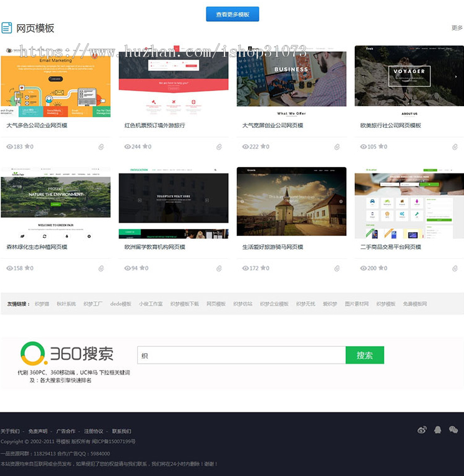This screenshot has width=464, height=476.
Task: Open friendly link 免费模板网
Action: [x=415, y=304]
